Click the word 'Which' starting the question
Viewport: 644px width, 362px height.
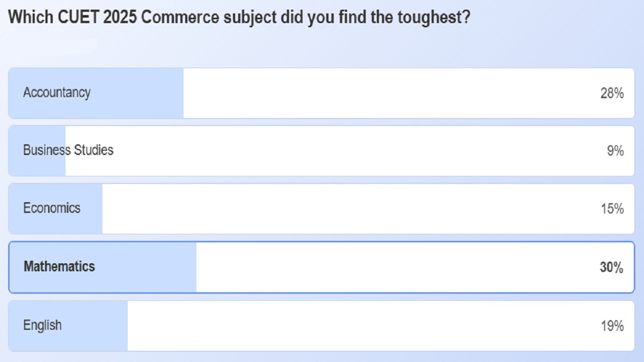[x=28, y=17]
